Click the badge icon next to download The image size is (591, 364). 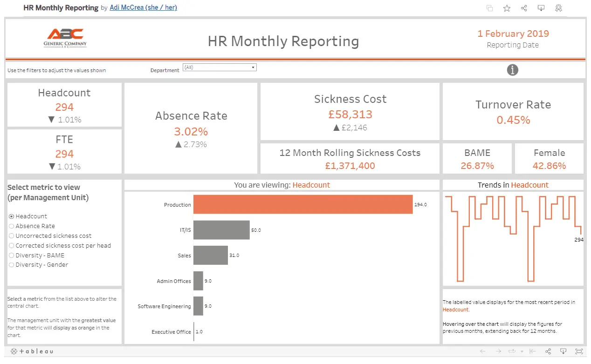click(x=558, y=8)
